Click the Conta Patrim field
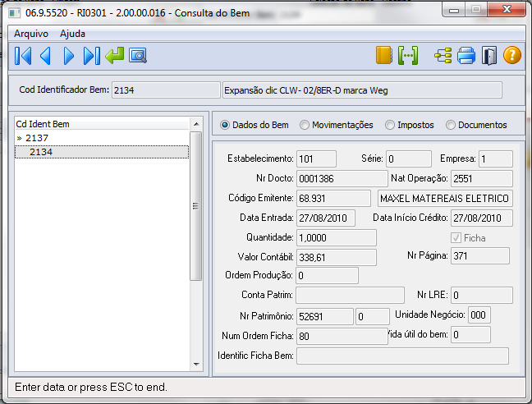This screenshot has width=532, height=404. click(350, 295)
